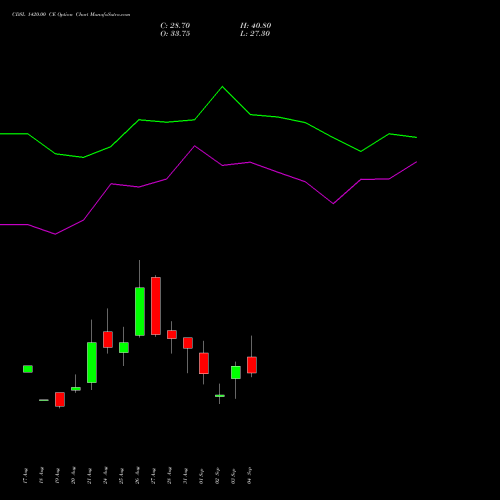Click the '01 Sep' date axis label

(202, 476)
